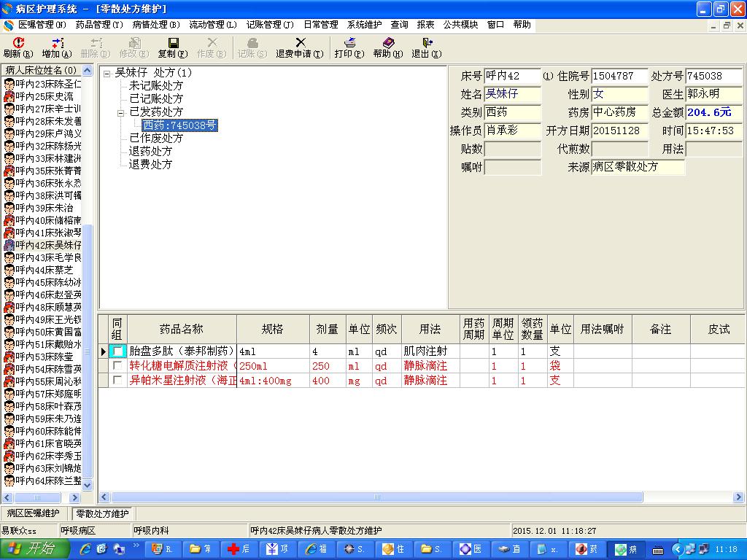Select patient row 呼内50床黄国富
Screen dimensions: 747x560
pos(42,332)
